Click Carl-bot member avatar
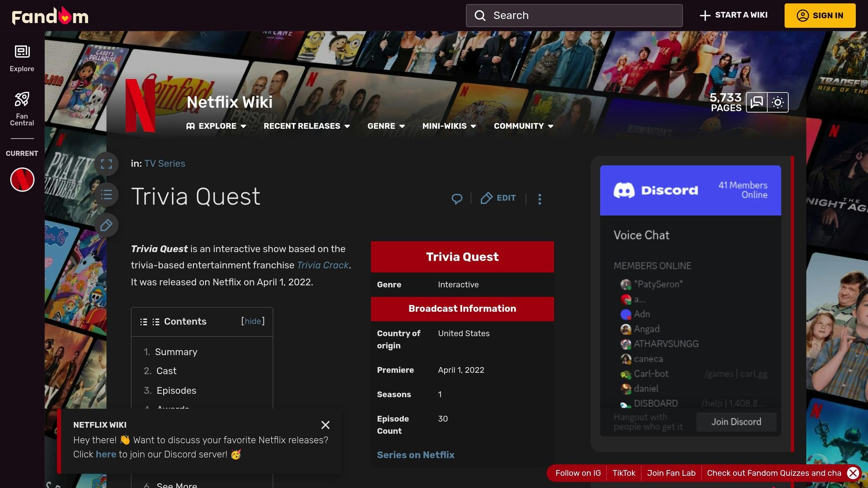The height and width of the screenshot is (488, 868). (626, 374)
